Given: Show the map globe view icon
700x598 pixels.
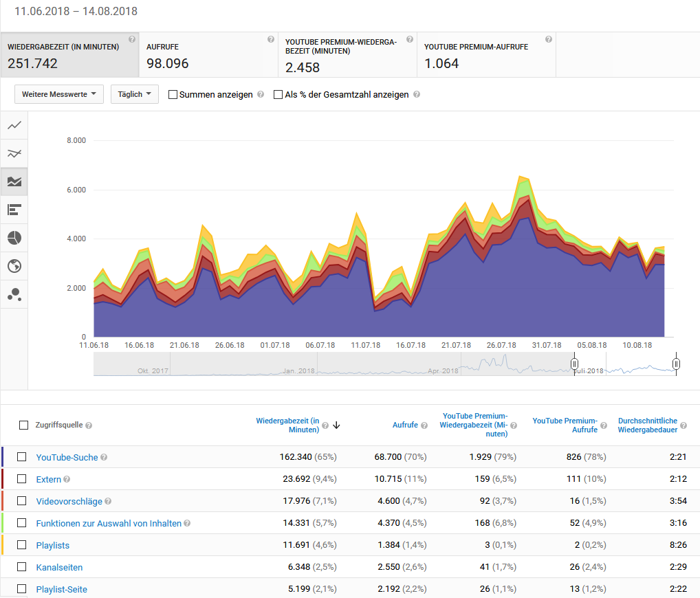Looking at the screenshot, I should point(14,266).
